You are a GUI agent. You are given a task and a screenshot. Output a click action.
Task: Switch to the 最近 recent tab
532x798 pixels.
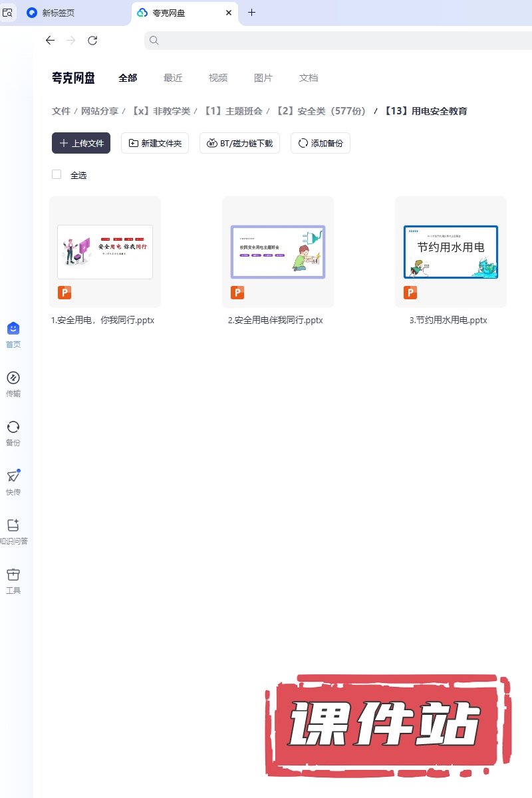173,78
